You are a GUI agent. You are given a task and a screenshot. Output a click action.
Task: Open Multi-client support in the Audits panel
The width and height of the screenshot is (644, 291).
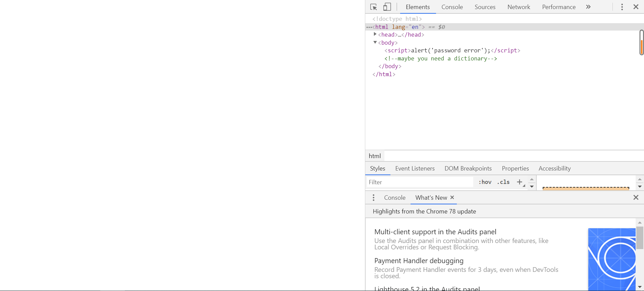pyautogui.click(x=435, y=232)
